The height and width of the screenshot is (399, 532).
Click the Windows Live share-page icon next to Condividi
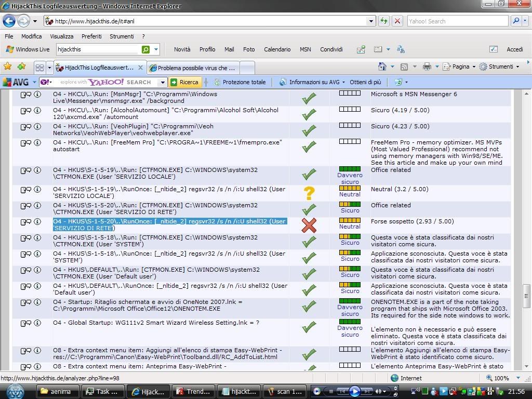[361, 49]
